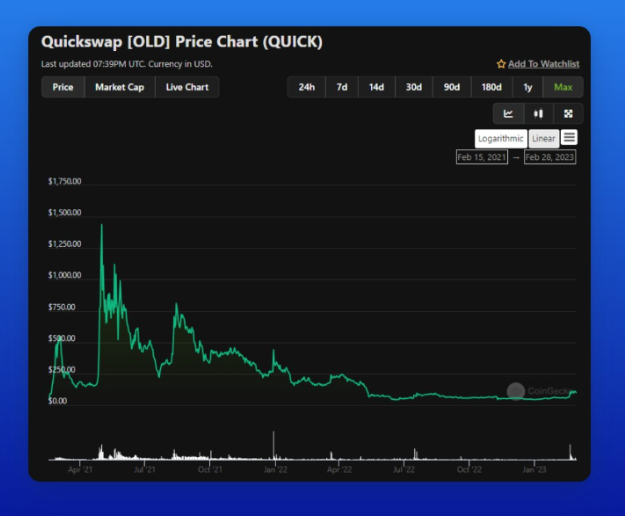Select 14d time range
The image size is (625, 516).
click(x=376, y=87)
